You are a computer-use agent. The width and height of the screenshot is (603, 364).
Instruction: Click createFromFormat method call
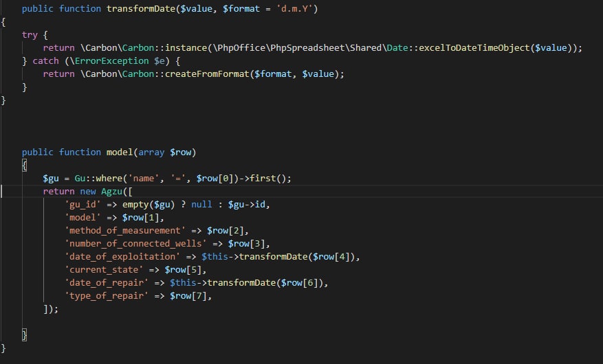207,74
